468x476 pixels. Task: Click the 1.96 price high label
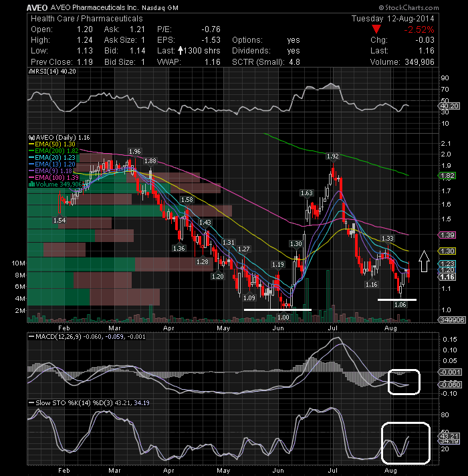click(135, 152)
